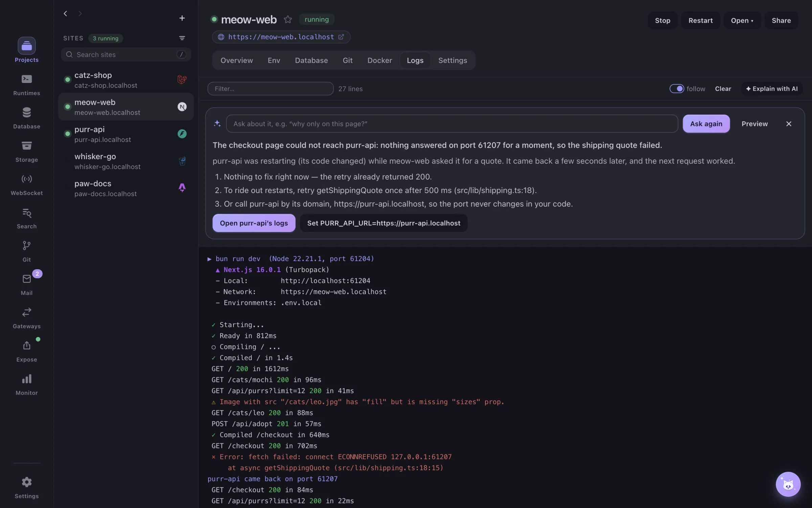Screen dimensions: 812x508
Task: Close the AI explanation panel
Action: (789, 124)
